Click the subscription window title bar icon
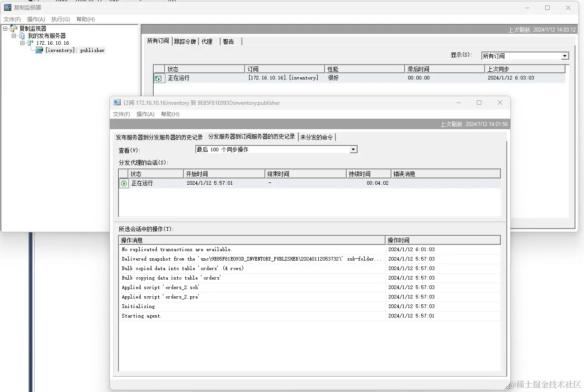584x392 pixels. click(x=117, y=103)
